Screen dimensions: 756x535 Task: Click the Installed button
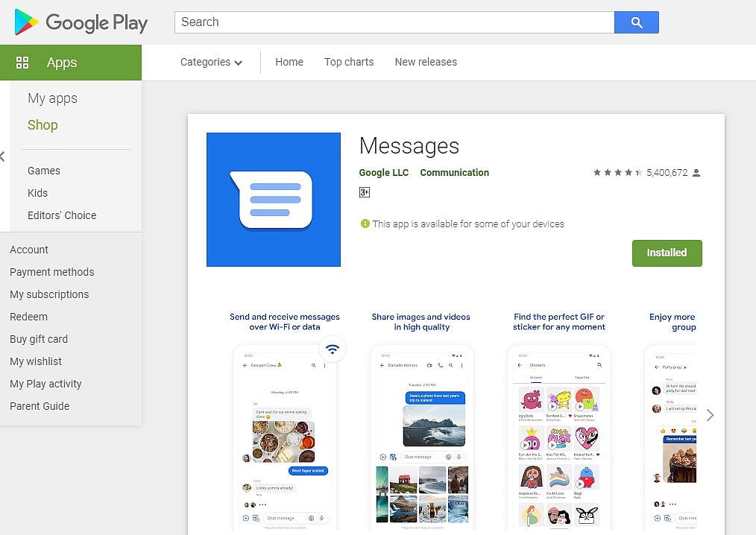coord(667,253)
